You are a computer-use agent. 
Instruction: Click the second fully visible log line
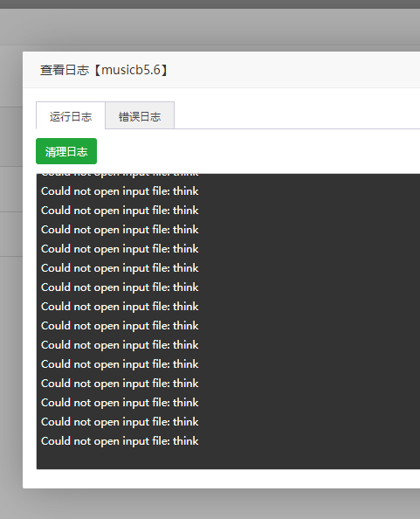pos(120,211)
